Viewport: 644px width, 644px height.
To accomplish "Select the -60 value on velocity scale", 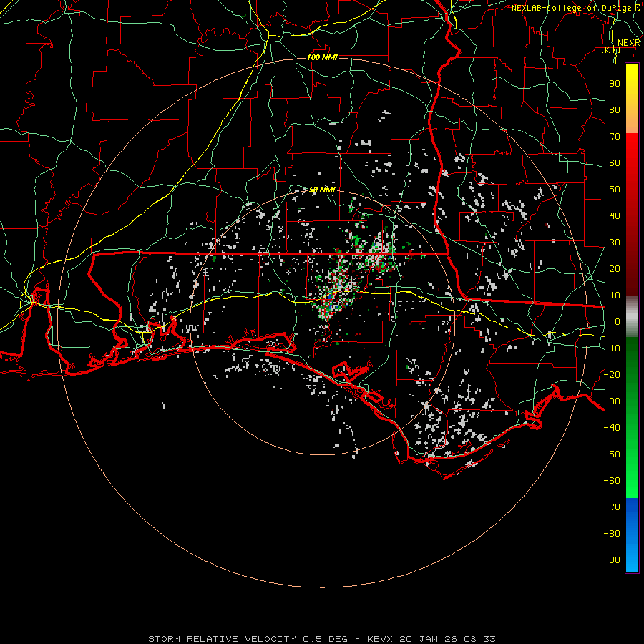I will coord(612,481).
